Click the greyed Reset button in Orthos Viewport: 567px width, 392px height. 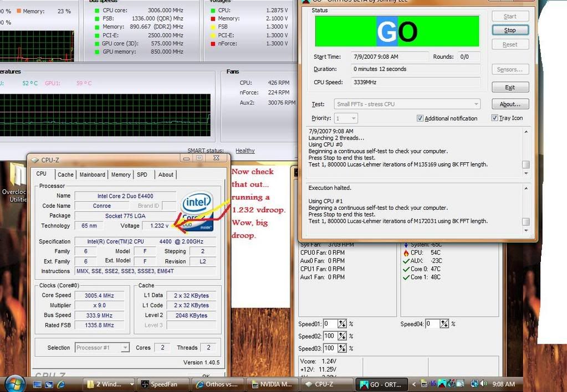click(x=510, y=44)
